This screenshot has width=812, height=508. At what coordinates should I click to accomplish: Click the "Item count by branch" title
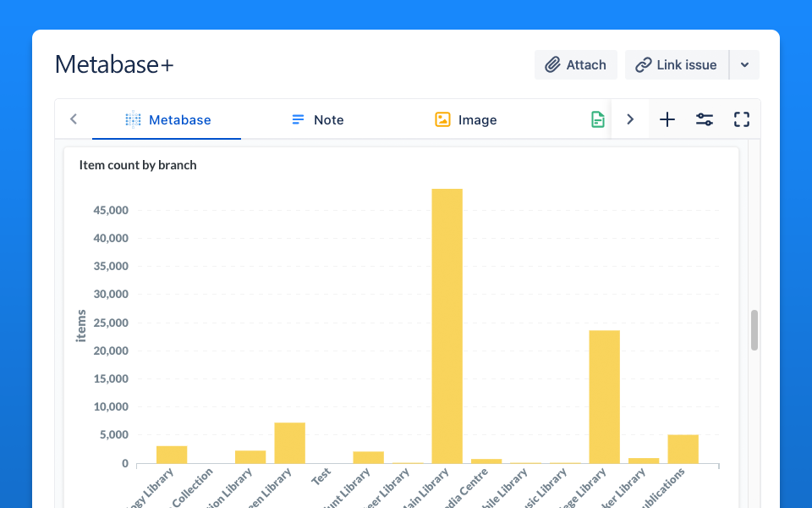tap(138, 165)
